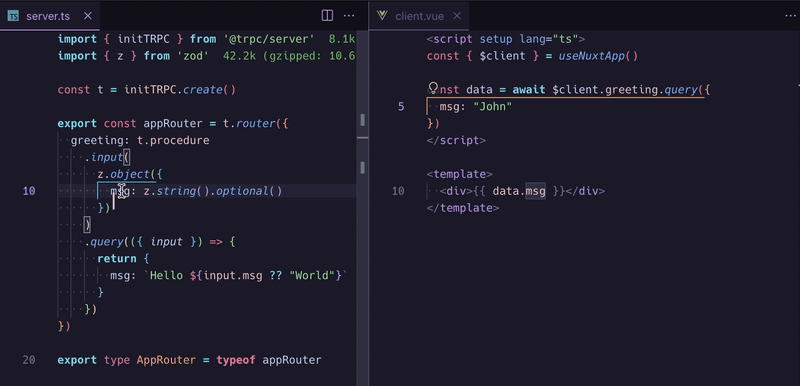The height and width of the screenshot is (386, 800).
Task: Click input.msg in the template string
Action: [x=233, y=275]
